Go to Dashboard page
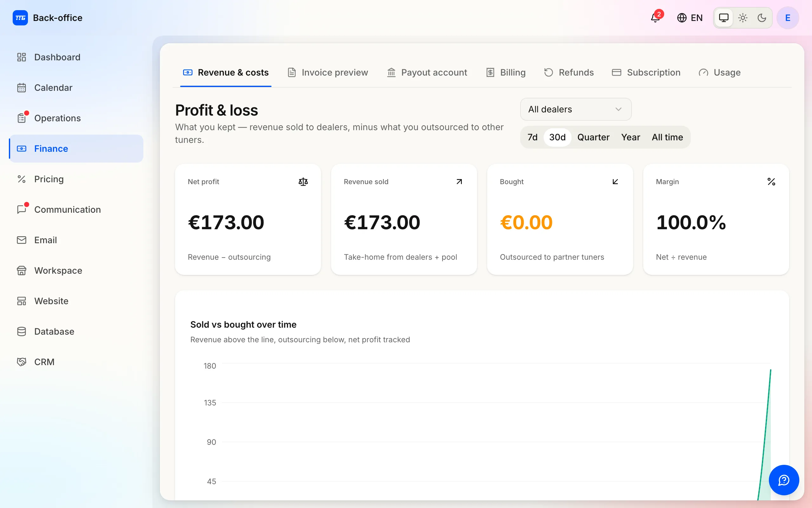The image size is (812, 508). tap(76, 57)
